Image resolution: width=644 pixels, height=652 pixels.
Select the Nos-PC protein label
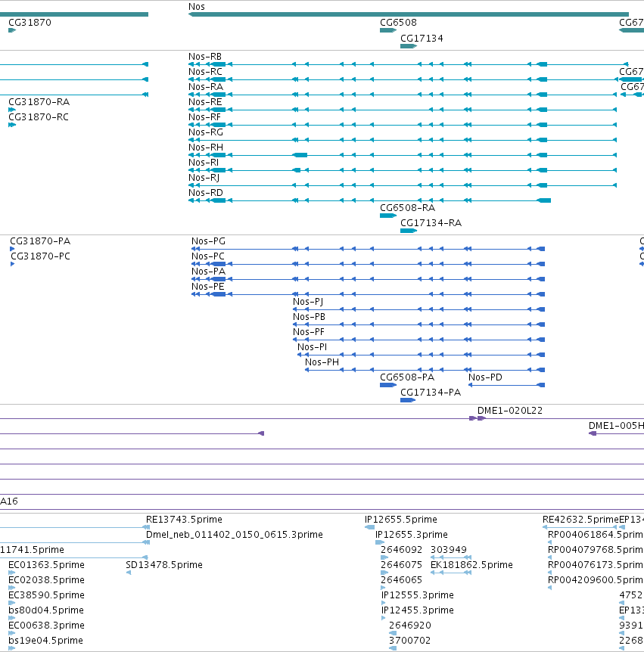(x=208, y=256)
